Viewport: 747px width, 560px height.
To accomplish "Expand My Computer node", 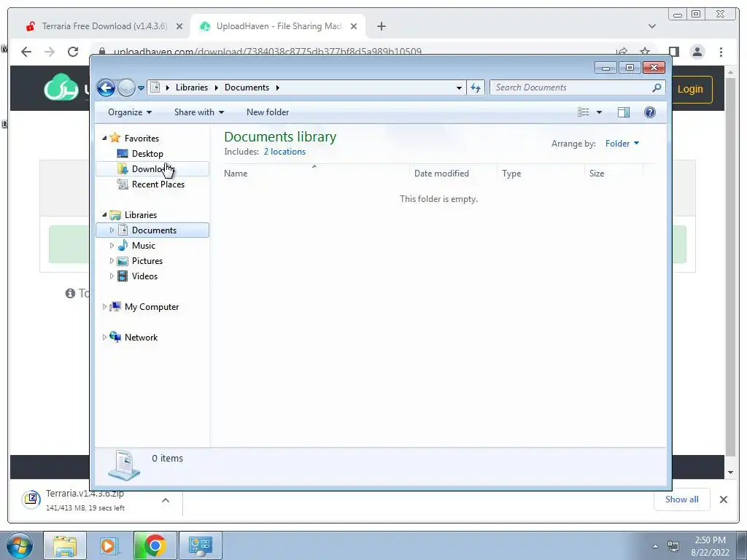I will pyautogui.click(x=104, y=307).
